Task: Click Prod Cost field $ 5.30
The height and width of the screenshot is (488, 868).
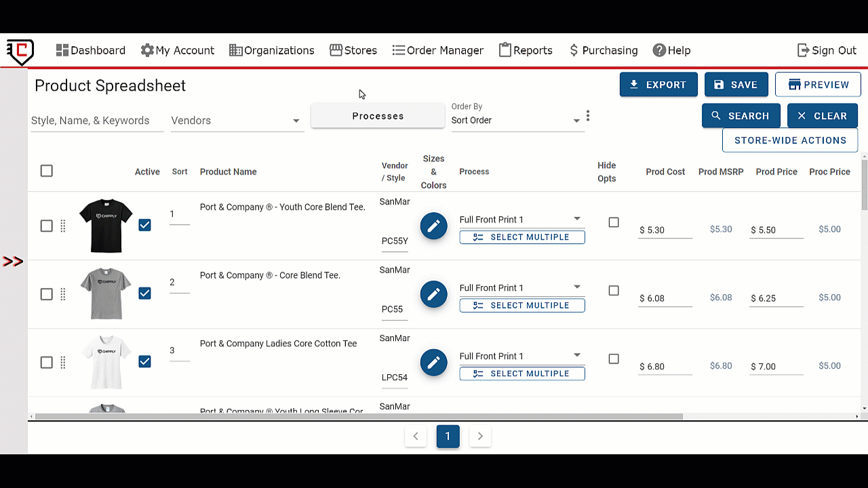Action: tap(665, 230)
